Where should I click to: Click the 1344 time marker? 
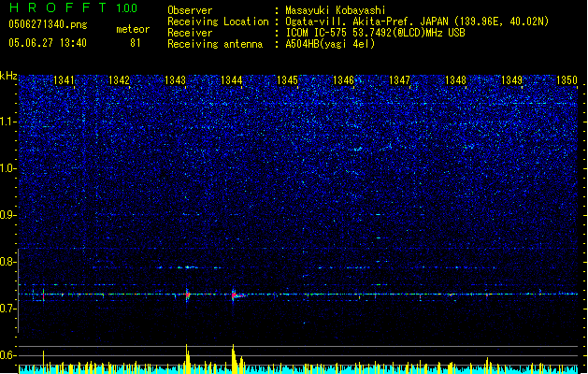pos(232,80)
